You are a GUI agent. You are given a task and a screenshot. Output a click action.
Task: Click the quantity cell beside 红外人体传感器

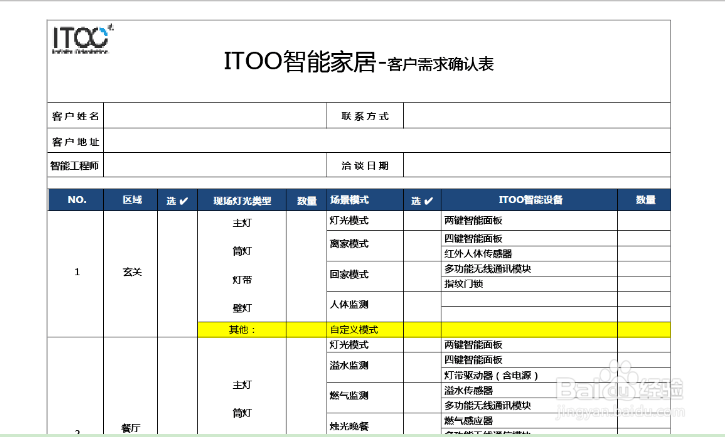[x=644, y=253]
